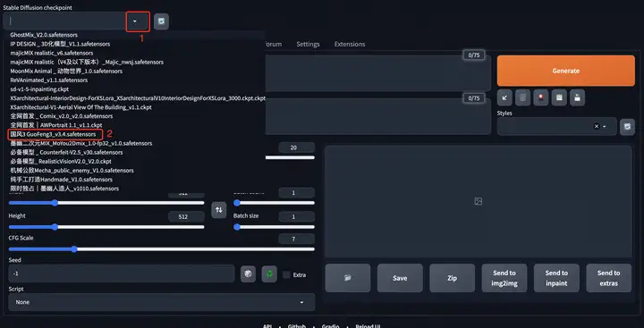Swap width and height with the arrows icon
The image size is (644, 328).
tap(219, 210)
